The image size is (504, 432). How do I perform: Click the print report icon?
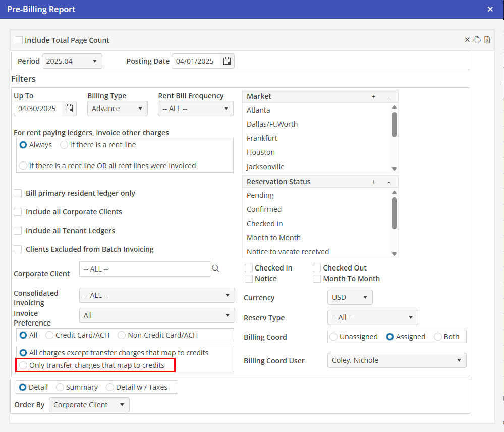click(x=477, y=40)
